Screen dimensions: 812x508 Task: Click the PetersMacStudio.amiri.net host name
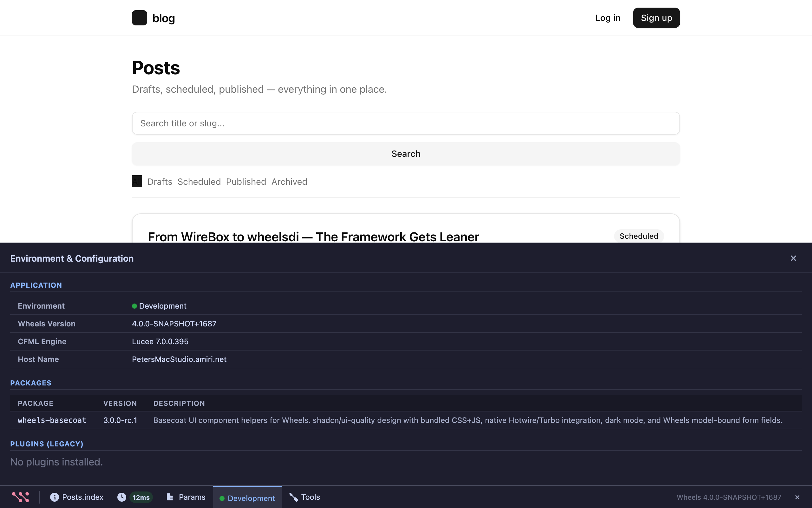pos(179,359)
